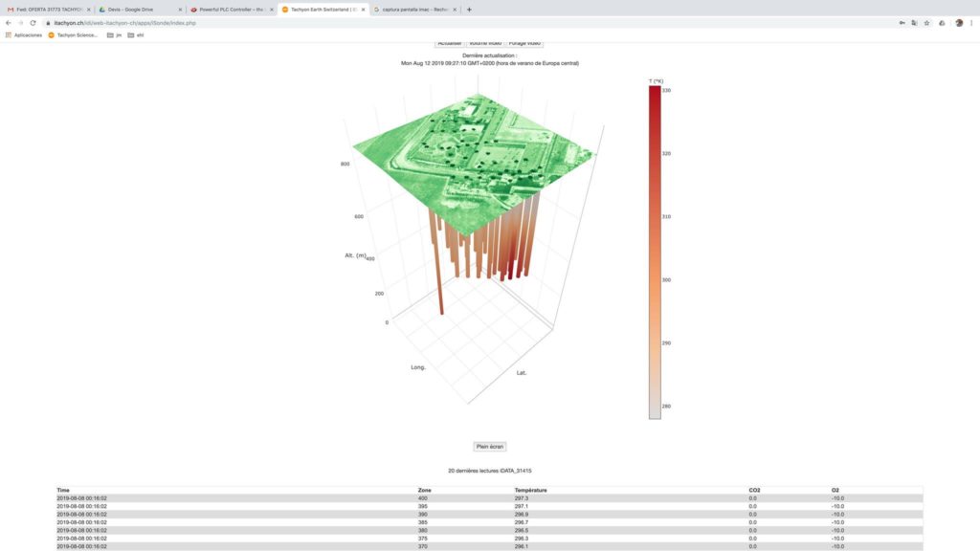Open the Aplicaciones apps grid shortcut
The width and height of the screenshot is (980, 551).
pos(24,35)
